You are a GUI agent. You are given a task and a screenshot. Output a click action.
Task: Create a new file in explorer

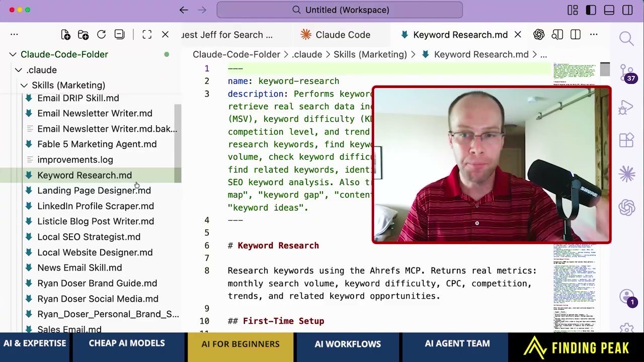tap(65, 34)
